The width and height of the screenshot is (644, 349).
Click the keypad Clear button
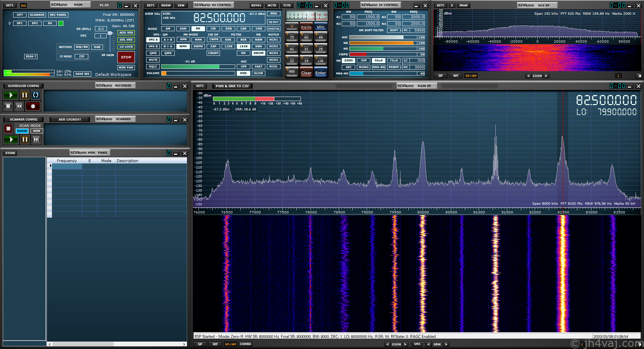point(306,72)
